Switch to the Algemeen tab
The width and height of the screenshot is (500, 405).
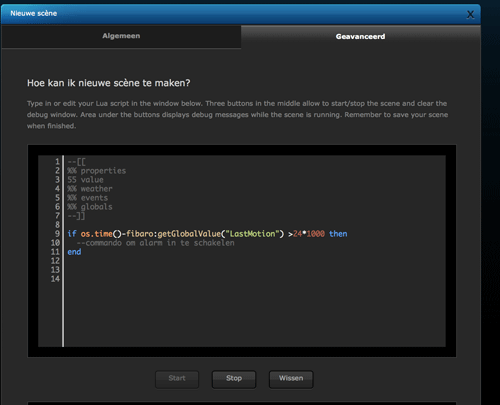[121, 36]
